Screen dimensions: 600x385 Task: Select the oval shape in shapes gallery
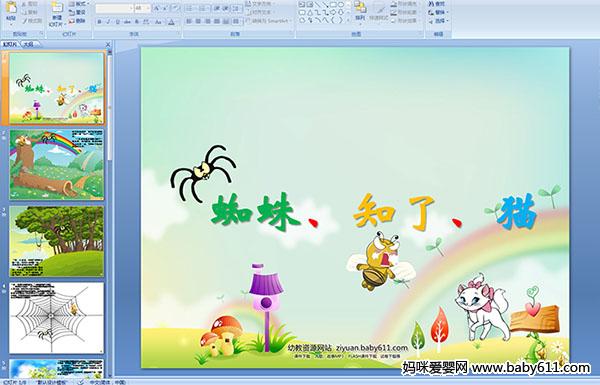341,5
